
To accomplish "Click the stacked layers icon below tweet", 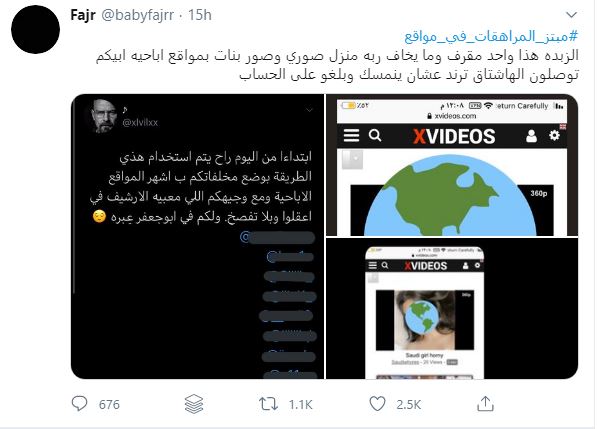I will tap(194, 404).
